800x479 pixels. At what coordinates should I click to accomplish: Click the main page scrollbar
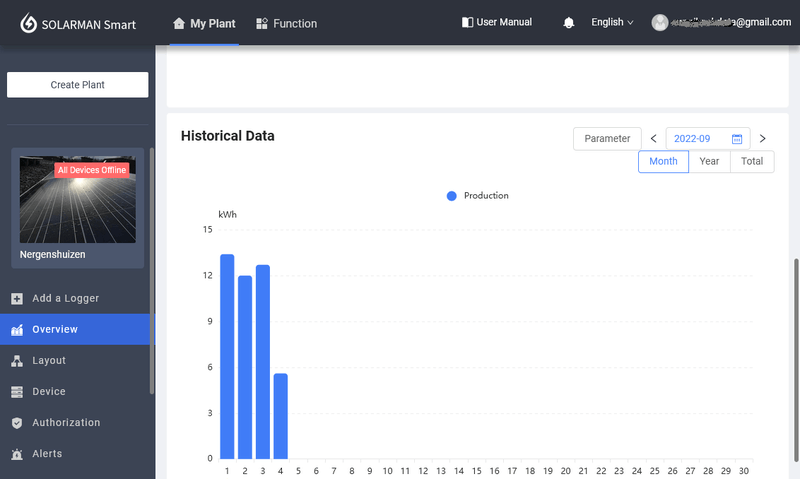click(796, 360)
